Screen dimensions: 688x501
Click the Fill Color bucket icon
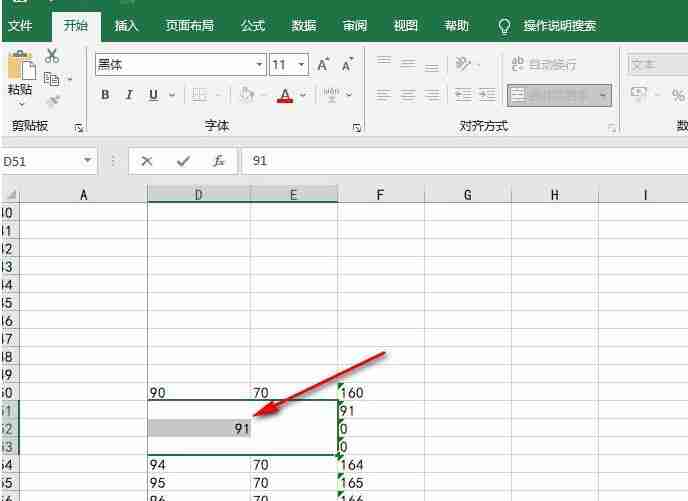point(247,95)
